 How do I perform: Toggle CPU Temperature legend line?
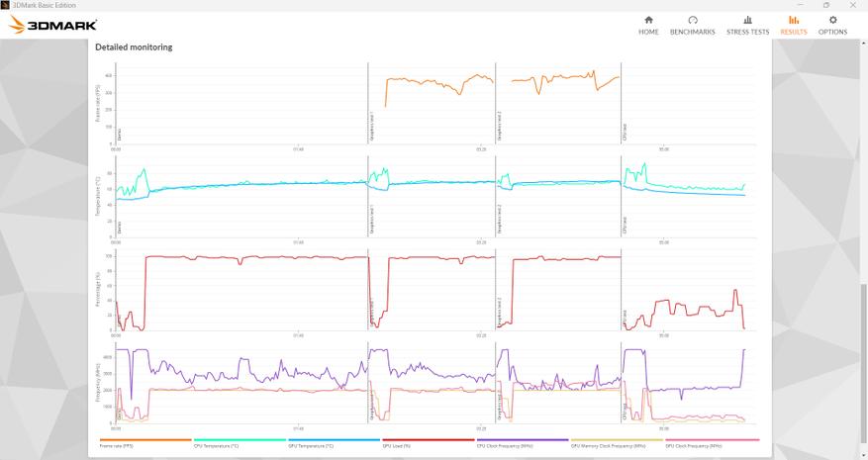click(x=240, y=443)
